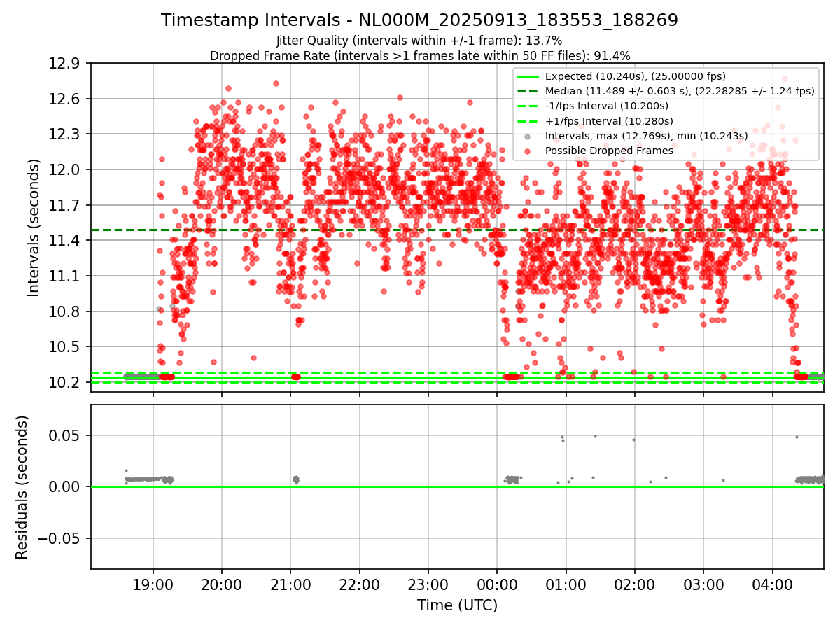The width and height of the screenshot is (840, 630).
Task: Click the '+1/fps Interval (10.280s)' legend entry
Action: click(610, 121)
